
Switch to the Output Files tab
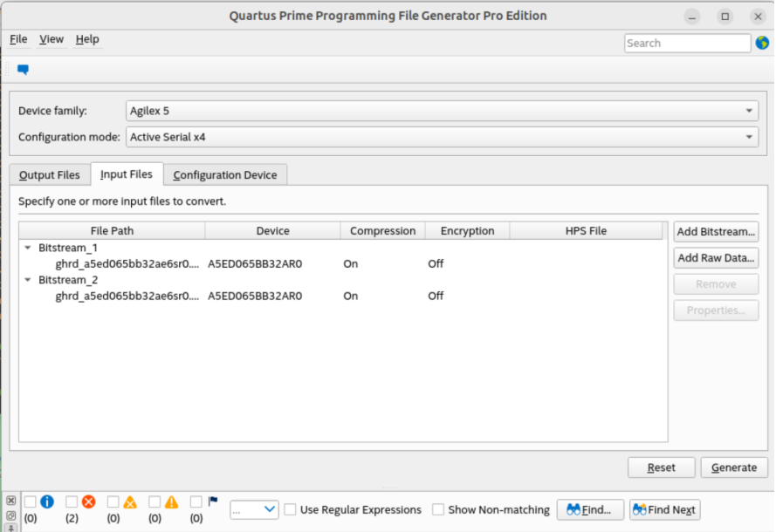click(50, 175)
